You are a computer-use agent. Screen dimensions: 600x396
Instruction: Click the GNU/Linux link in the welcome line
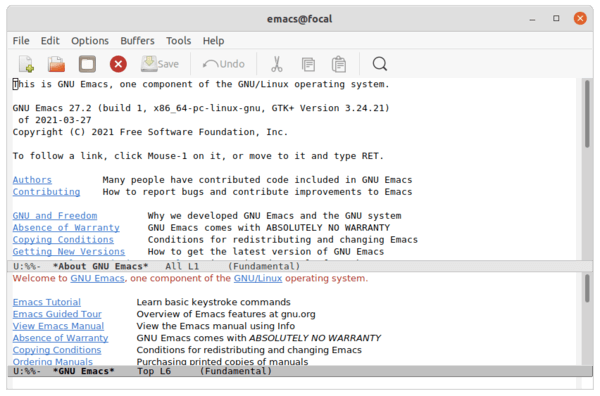click(x=258, y=278)
